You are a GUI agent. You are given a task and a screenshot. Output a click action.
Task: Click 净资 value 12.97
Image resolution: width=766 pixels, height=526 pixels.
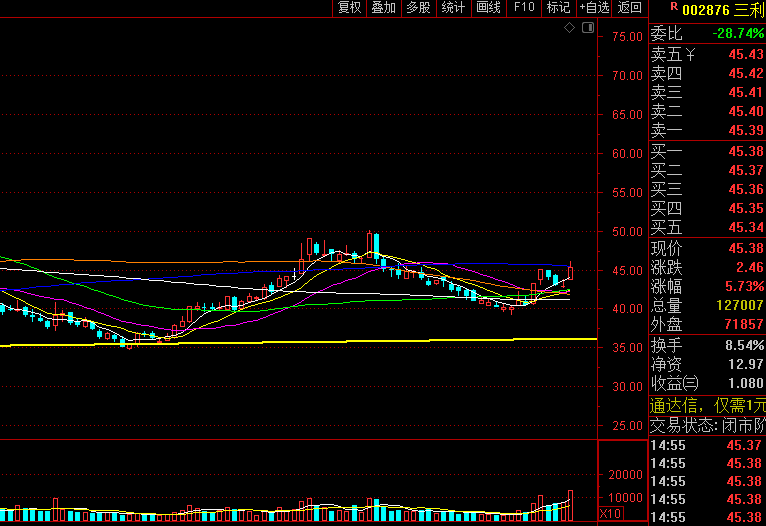[x=746, y=364]
